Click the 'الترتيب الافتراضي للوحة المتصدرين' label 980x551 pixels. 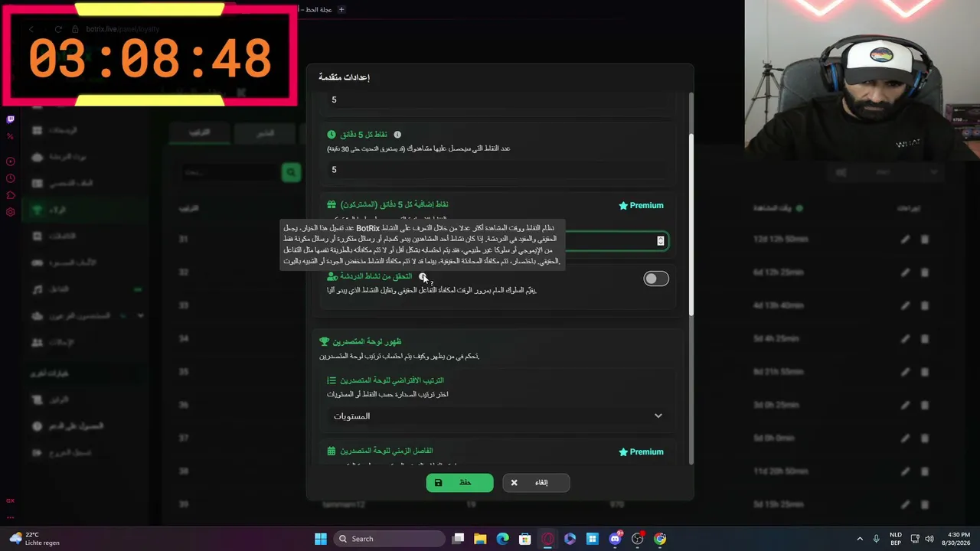point(392,380)
